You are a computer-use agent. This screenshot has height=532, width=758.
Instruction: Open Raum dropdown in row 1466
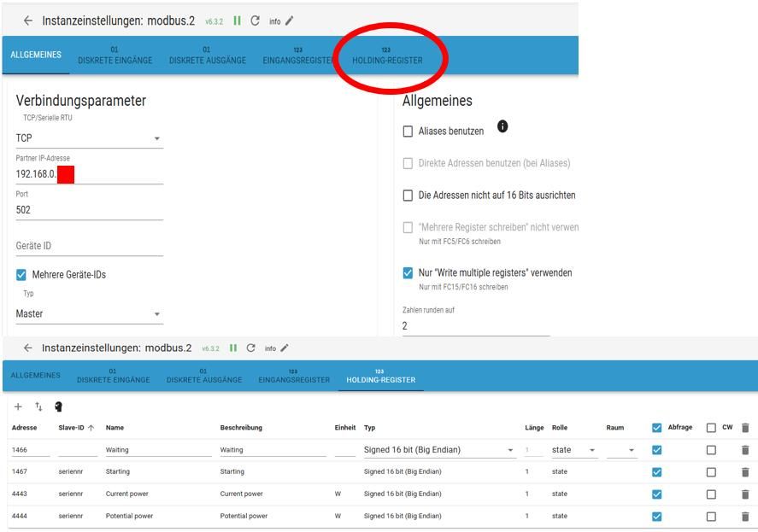[x=621, y=450]
